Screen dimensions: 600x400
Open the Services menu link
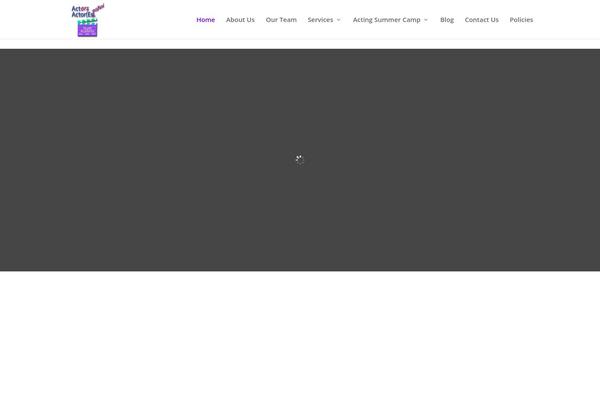pos(320,20)
